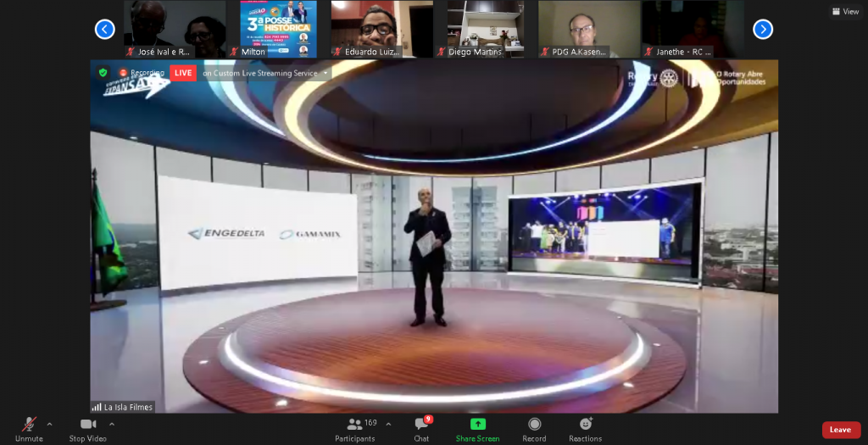The width and height of the screenshot is (868, 445).
Task: Open the Reactions menu
Action: (x=585, y=425)
